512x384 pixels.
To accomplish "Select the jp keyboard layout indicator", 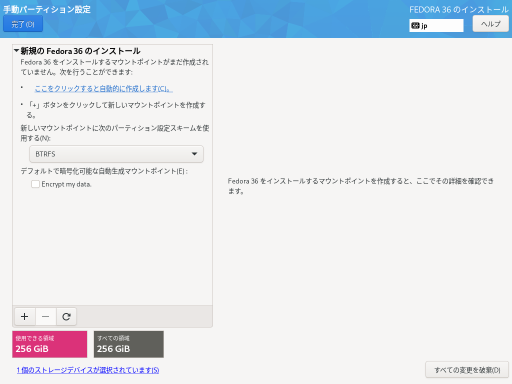I will [436, 26].
